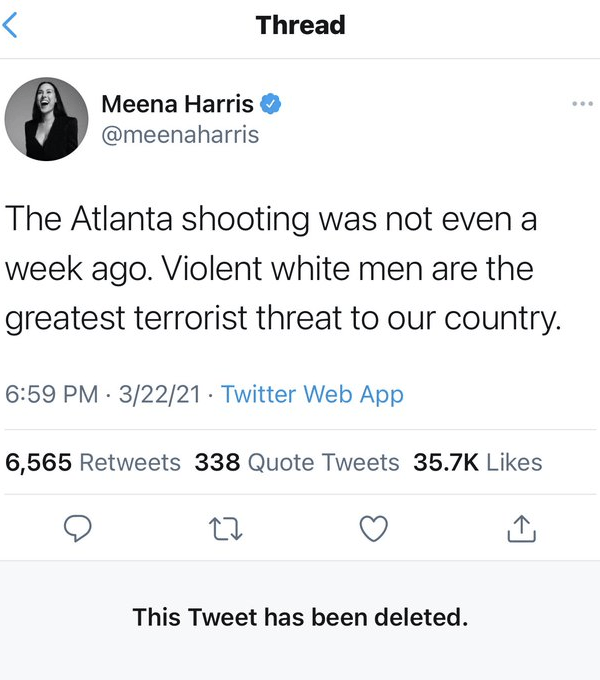Click the Meena Harris display name
Screen dimensions: 600x680
point(178,103)
